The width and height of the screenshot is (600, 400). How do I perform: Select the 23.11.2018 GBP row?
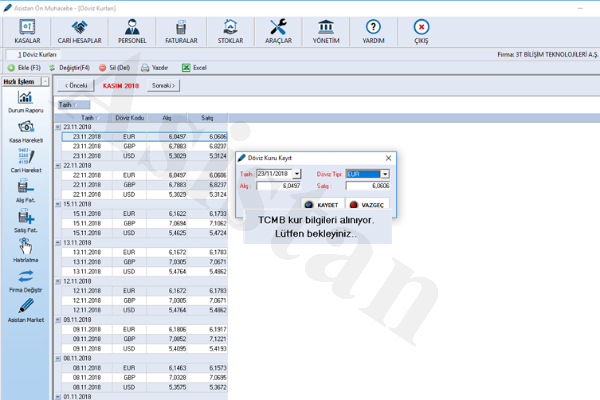145,146
